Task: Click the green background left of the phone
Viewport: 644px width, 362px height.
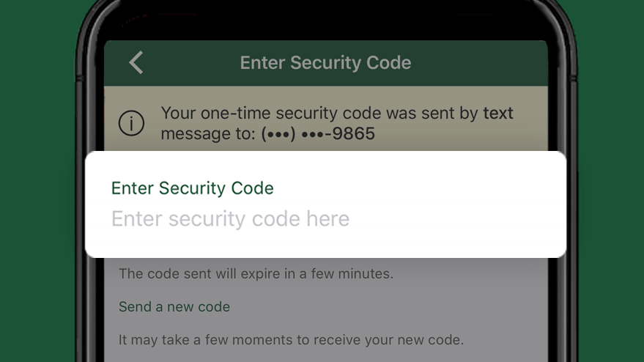Action: (x=37, y=181)
